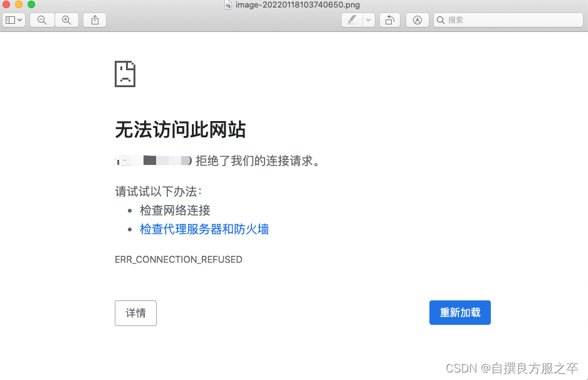Rotate the image with rotate icon
This screenshot has height=380, width=588.
tap(390, 20)
